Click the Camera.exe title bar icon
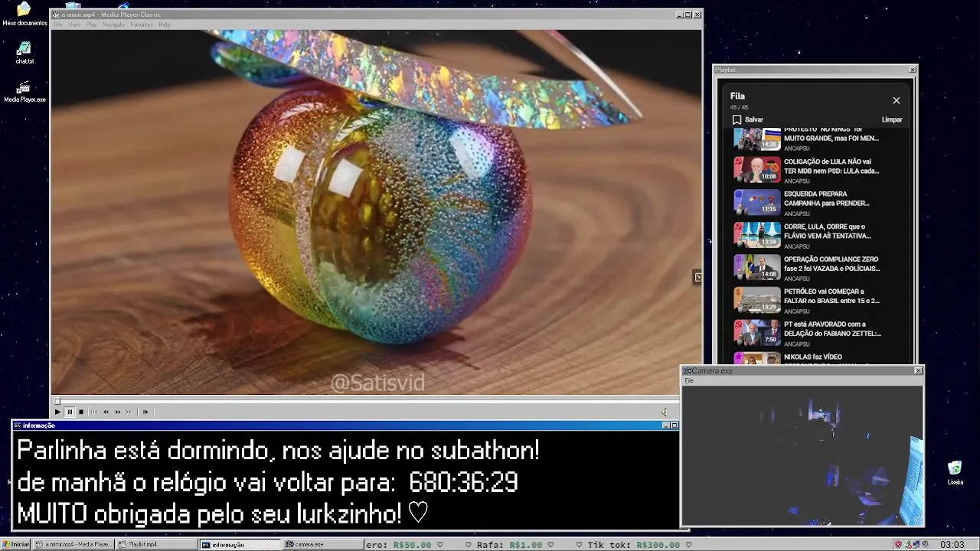Screen dimensions: 980x551 tap(688, 370)
